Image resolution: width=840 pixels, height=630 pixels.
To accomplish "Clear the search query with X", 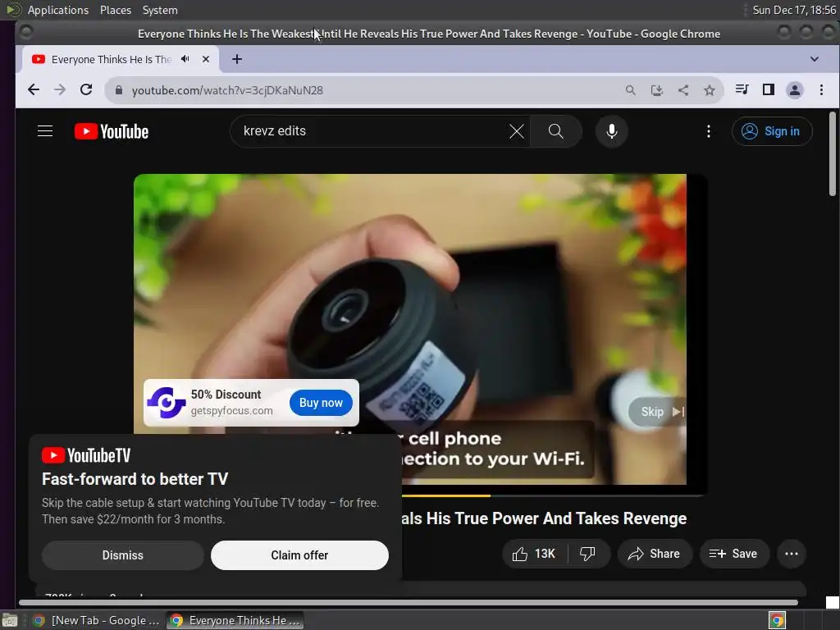I will (x=517, y=131).
